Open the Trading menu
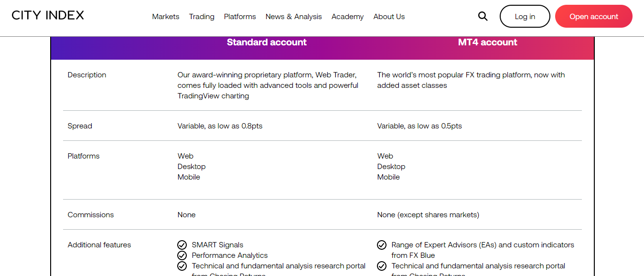Screen dimensions: 644x276 click(202, 16)
